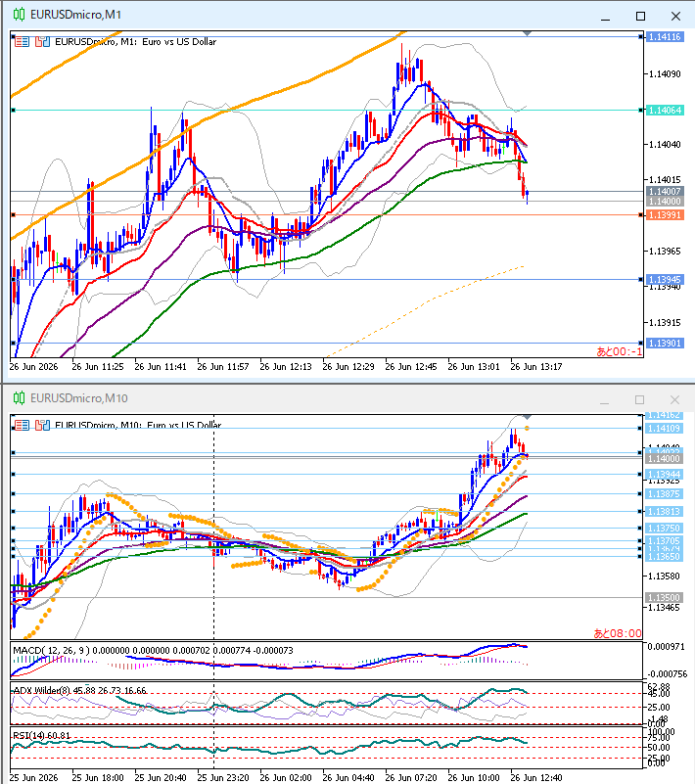
Task: Click '26 Jun 11:41' on M1 time axis
Action: [x=160, y=367]
